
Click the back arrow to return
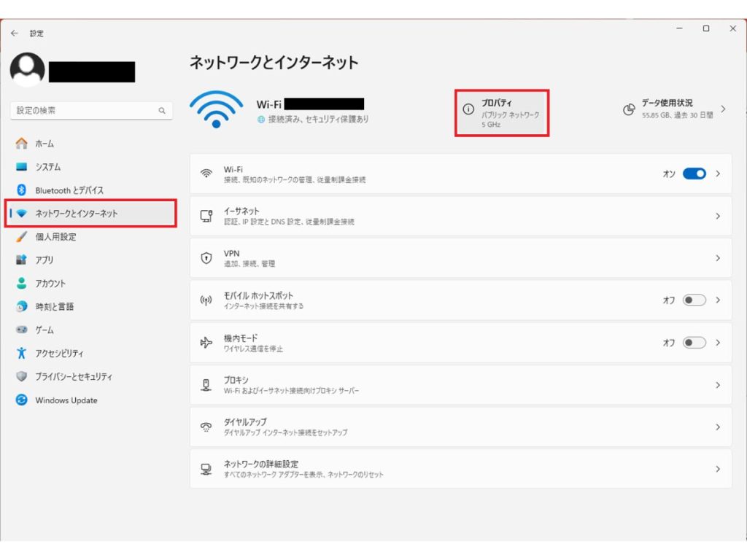pos(14,33)
